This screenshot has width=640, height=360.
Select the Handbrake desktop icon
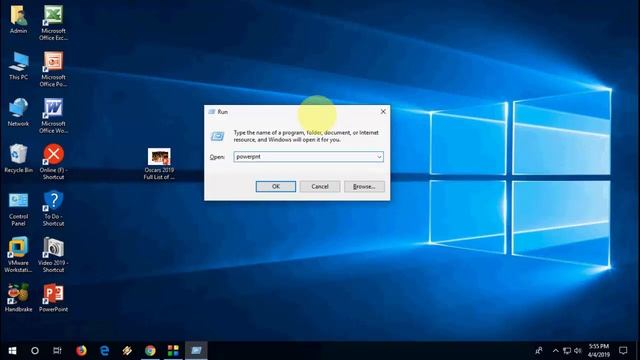18,298
